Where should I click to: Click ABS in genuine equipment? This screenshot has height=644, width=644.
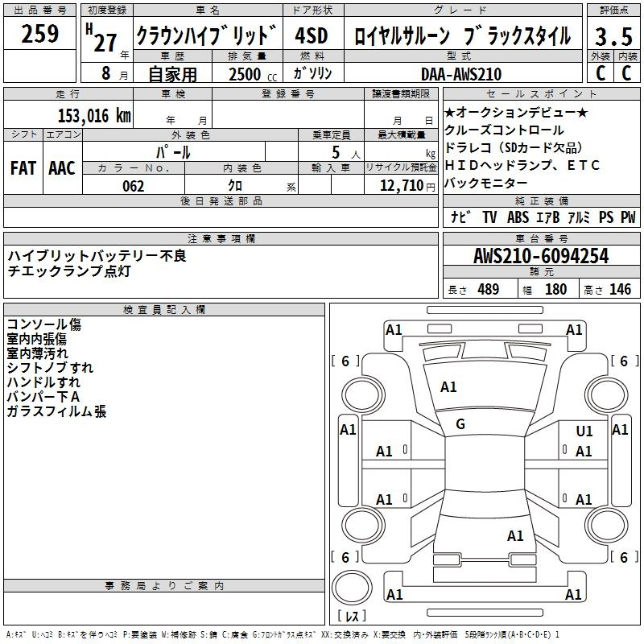(x=518, y=217)
